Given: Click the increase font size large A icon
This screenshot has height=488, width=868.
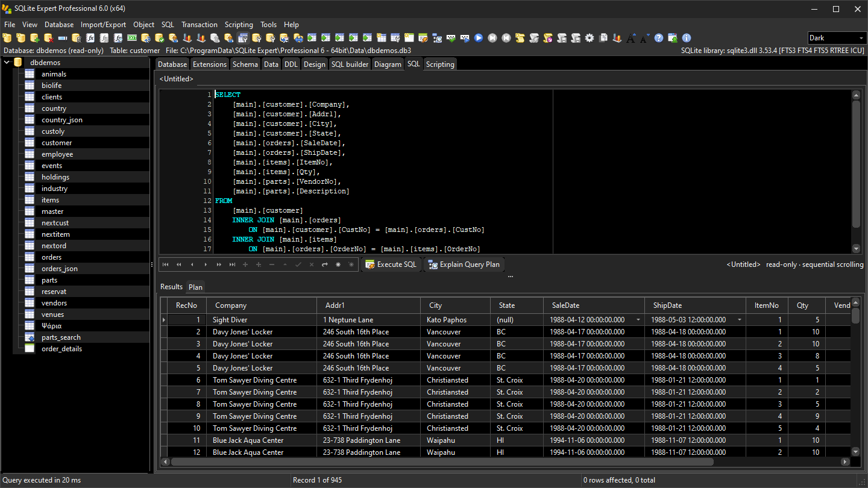Looking at the screenshot, I should [631, 38].
